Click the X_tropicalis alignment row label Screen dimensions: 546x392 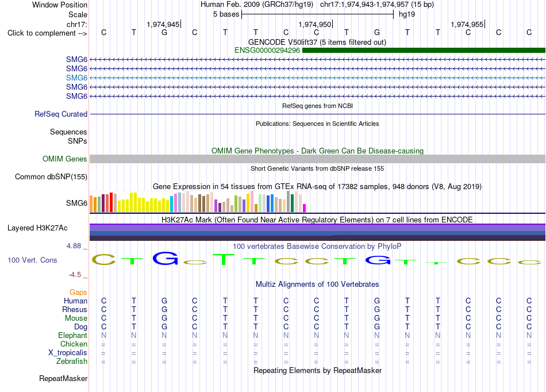68,353
